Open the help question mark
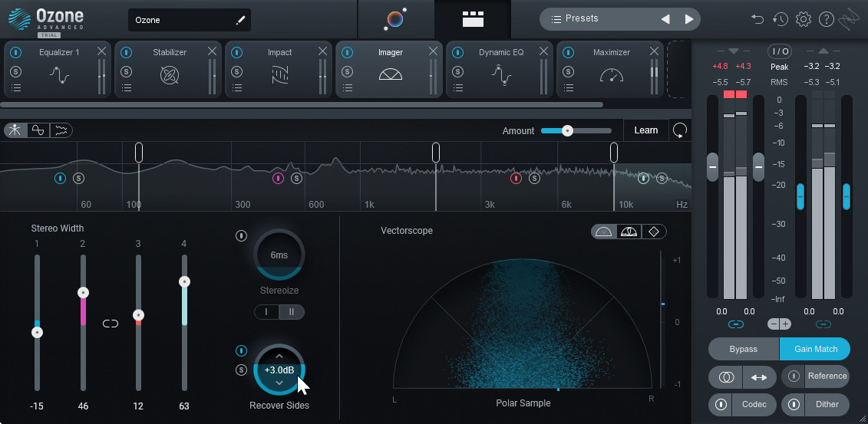Screen dimensions: 868x424 tap(826, 19)
